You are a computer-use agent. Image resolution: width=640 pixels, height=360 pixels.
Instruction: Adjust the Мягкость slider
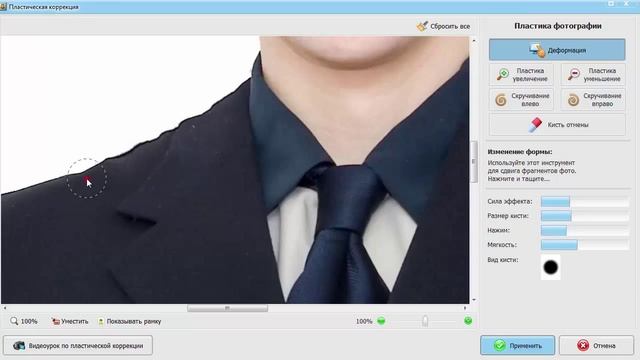(x=585, y=245)
